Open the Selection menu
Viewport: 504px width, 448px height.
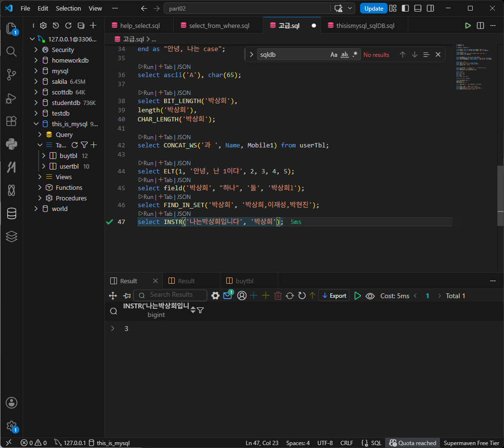68,8
